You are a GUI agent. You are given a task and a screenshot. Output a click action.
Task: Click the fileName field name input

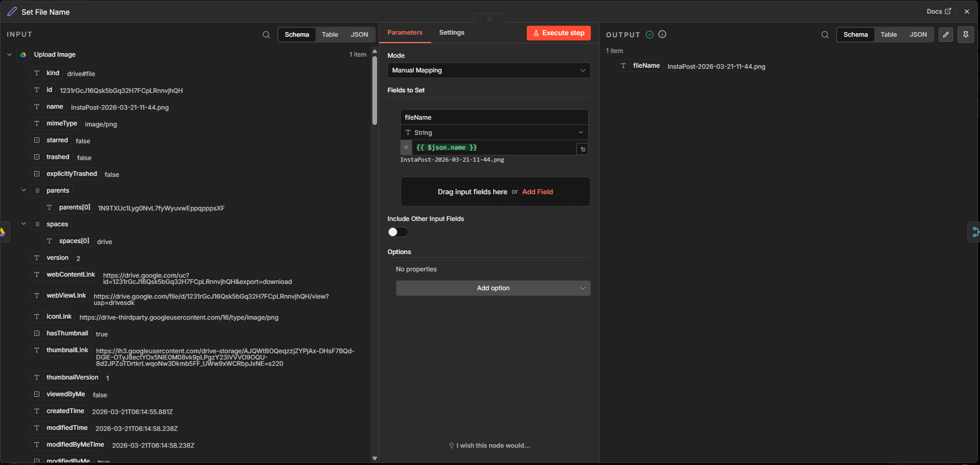pyautogui.click(x=494, y=117)
